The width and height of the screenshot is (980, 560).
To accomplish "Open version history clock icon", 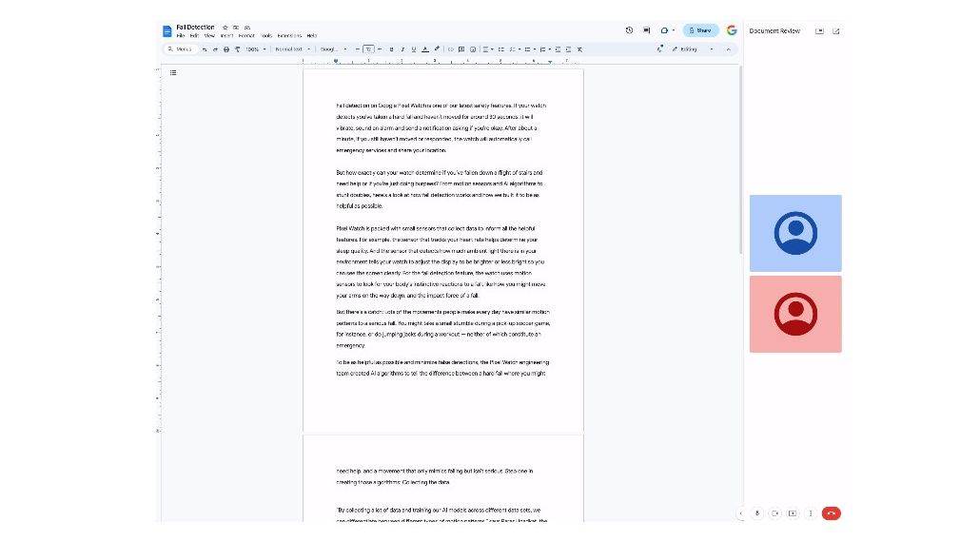I will (x=629, y=30).
